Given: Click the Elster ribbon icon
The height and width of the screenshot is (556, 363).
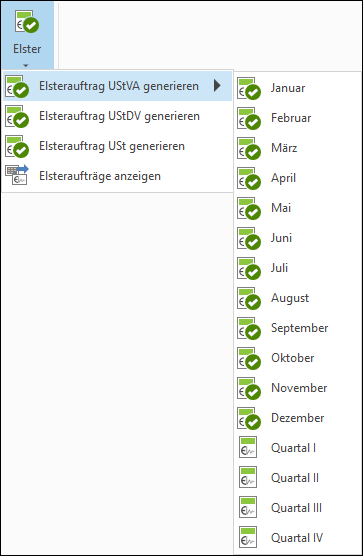Looking at the screenshot, I should click(27, 22).
